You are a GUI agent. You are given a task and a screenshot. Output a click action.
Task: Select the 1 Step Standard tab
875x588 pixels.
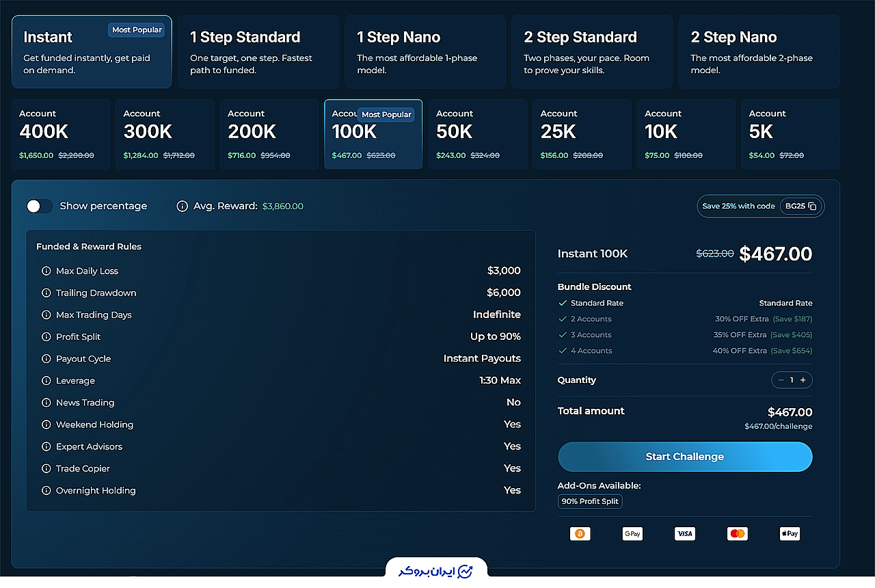(258, 52)
